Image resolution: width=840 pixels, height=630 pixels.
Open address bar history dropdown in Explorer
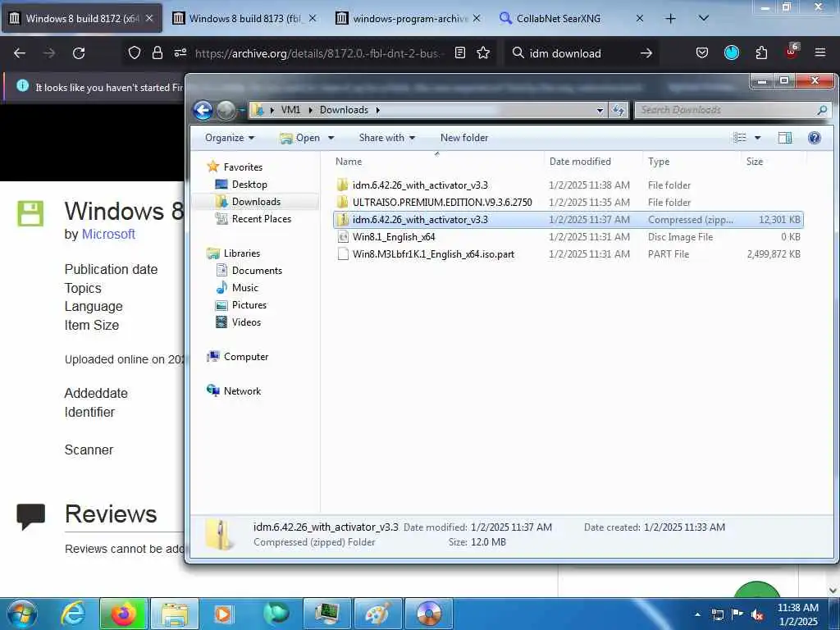pyautogui.click(x=600, y=111)
